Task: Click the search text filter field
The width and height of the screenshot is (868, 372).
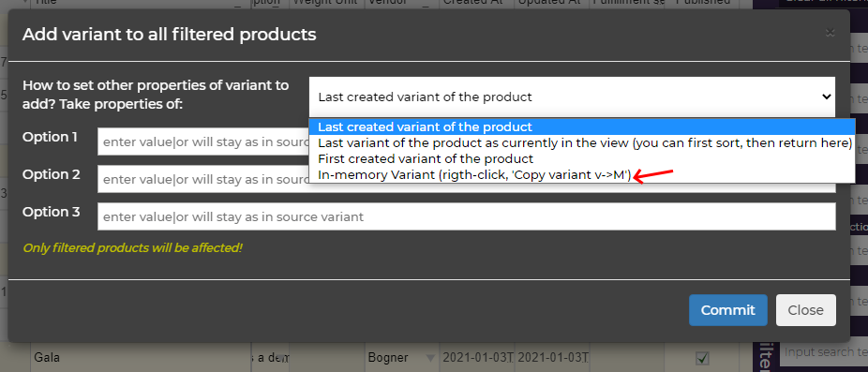Action: 825,351
